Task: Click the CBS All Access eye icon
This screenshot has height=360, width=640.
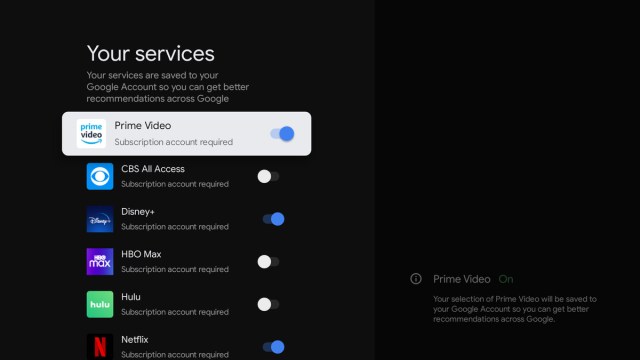Action: tap(100, 176)
